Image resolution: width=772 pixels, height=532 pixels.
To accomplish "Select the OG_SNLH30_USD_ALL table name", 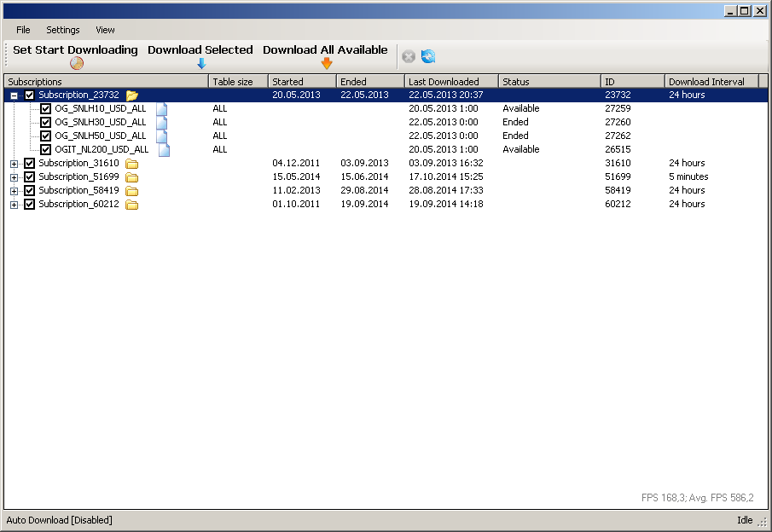I will [101, 123].
